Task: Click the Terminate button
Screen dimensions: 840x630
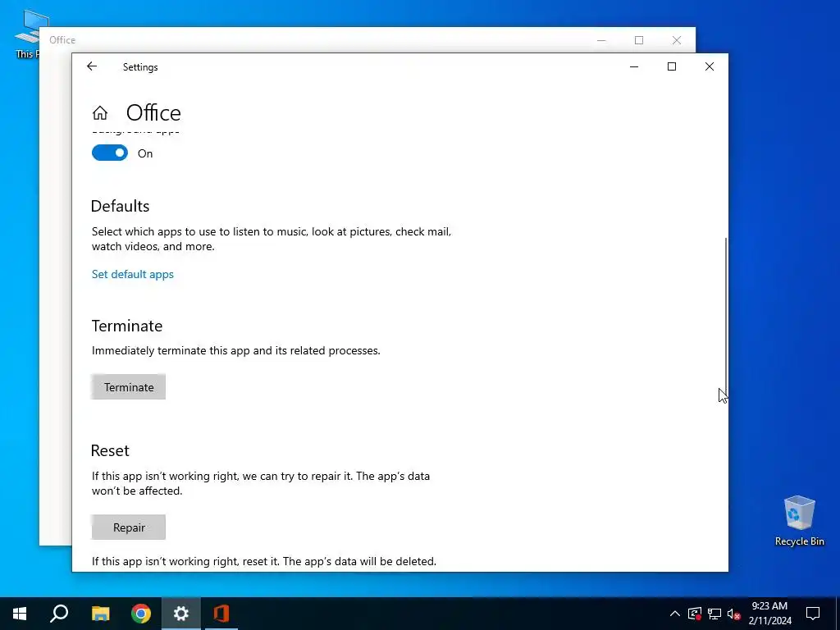Action: click(129, 387)
